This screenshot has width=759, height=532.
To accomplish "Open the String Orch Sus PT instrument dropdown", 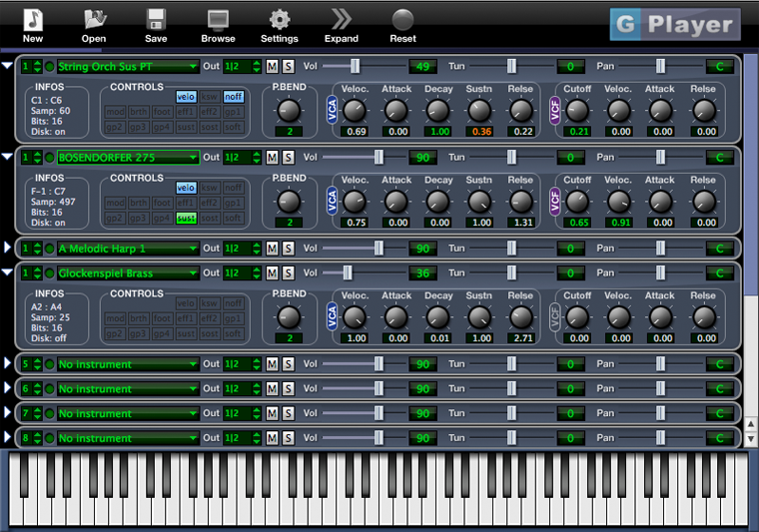I will point(128,67).
